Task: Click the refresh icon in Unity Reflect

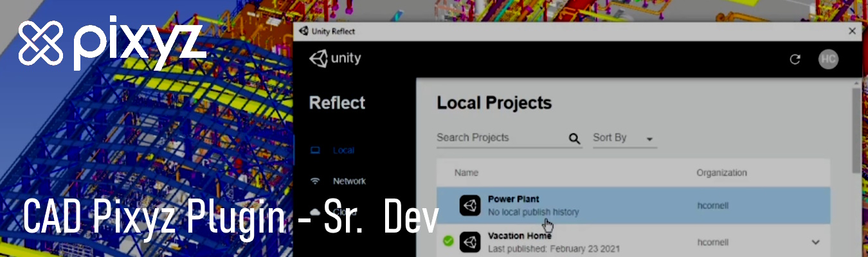Action: tap(795, 59)
